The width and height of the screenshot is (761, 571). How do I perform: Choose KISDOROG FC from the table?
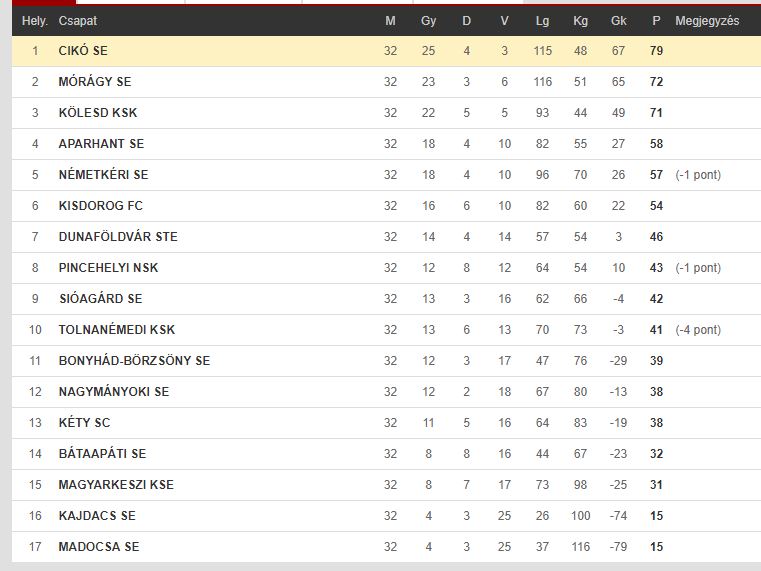(x=100, y=206)
